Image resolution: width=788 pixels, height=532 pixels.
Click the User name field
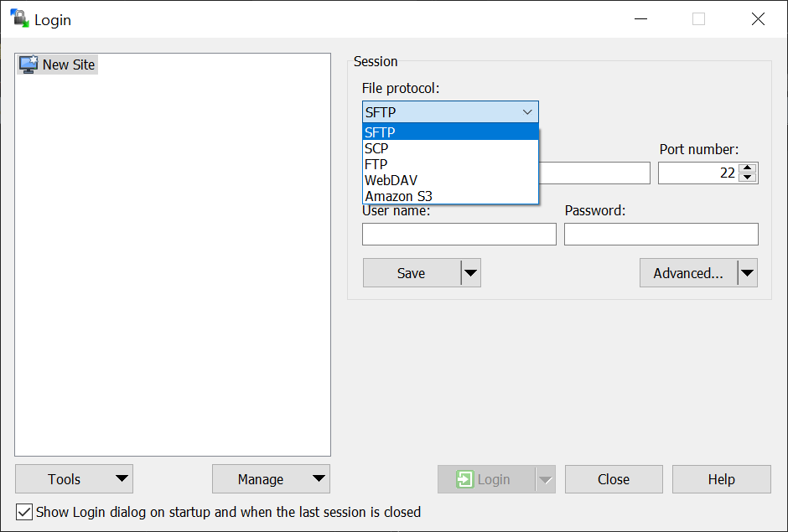[459, 234]
